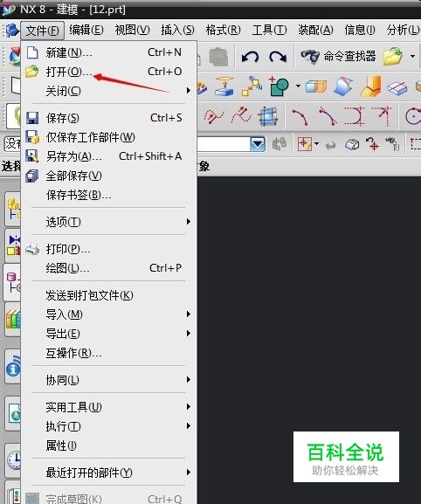Select 全部保存(V) entry

(108, 176)
